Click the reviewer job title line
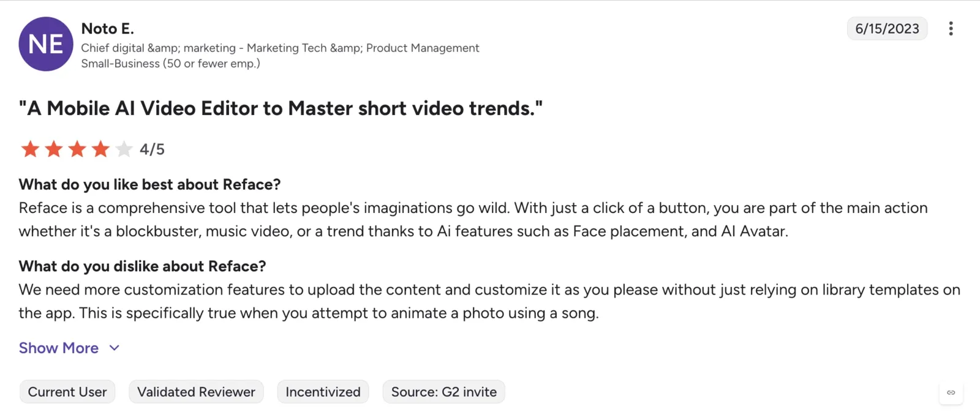The height and width of the screenshot is (420, 980). coord(280,48)
